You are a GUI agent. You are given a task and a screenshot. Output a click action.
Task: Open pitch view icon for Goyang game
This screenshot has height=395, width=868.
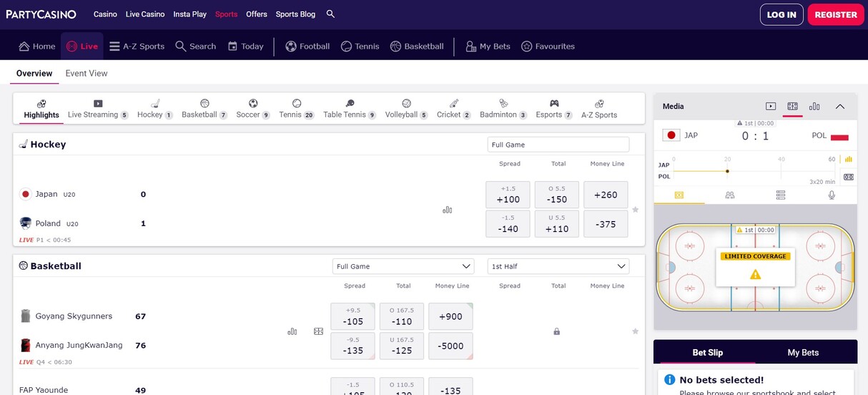(x=319, y=331)
